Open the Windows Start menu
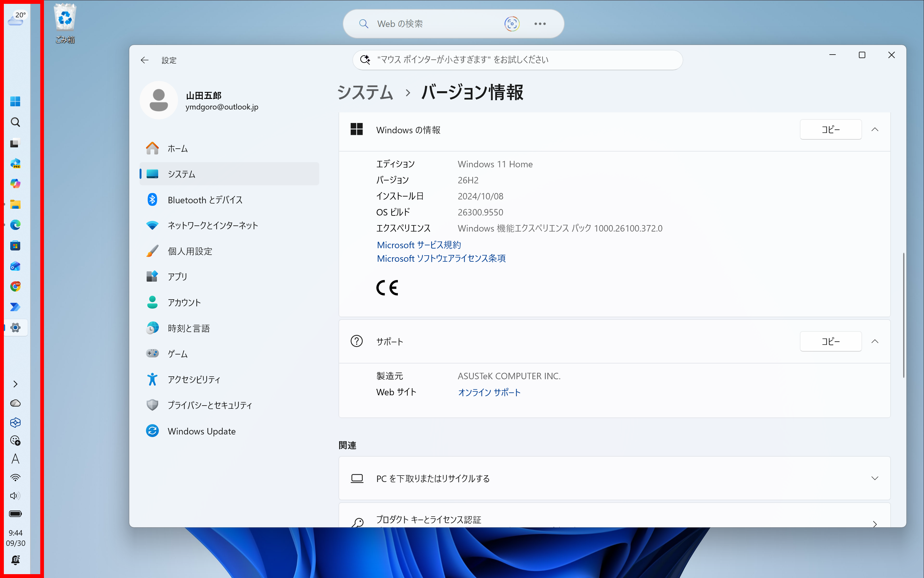Screen dimensions: 924x578 pos(15,101)
